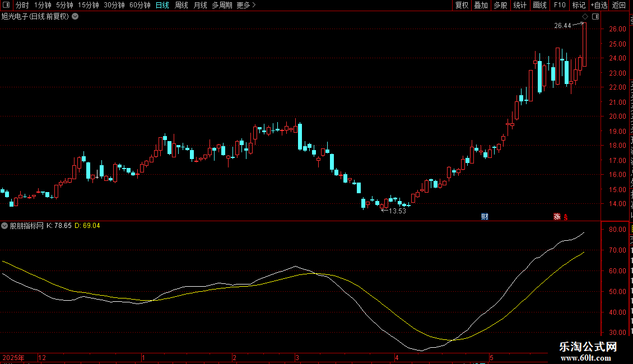This screenshot has width=633, height=364.
Task: Click the red $ marker icon
Action: coord(566,217)
